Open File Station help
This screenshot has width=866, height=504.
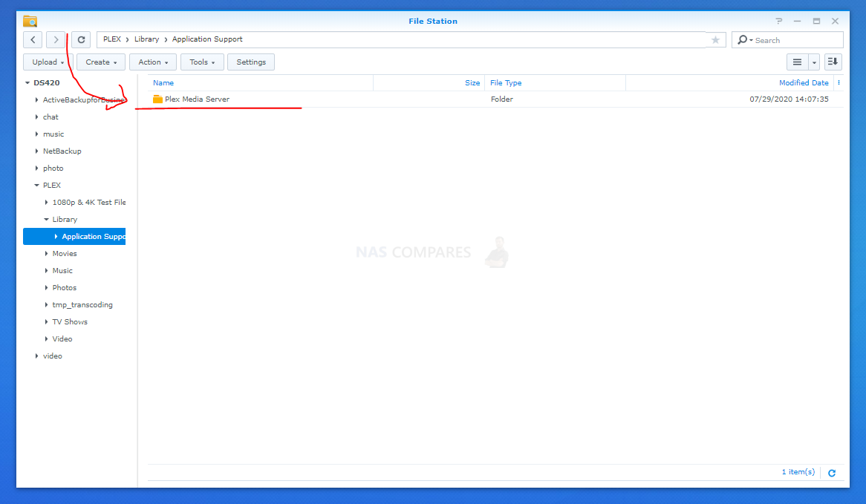[x=779, y=21]
